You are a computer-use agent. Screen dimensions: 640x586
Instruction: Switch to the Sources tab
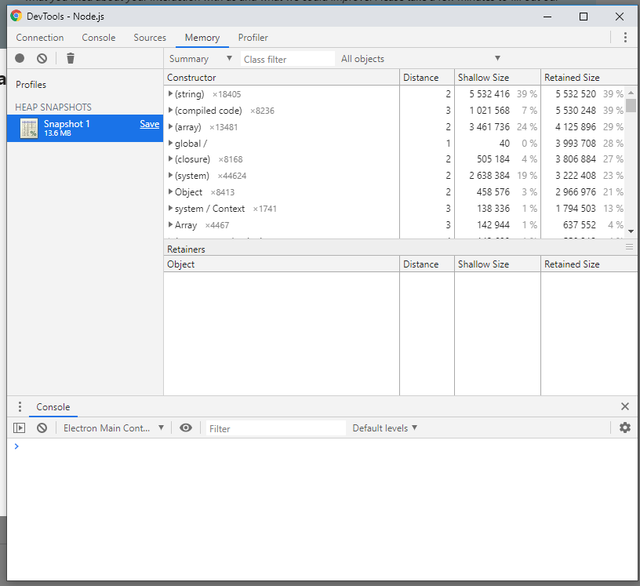coord(150,38)
